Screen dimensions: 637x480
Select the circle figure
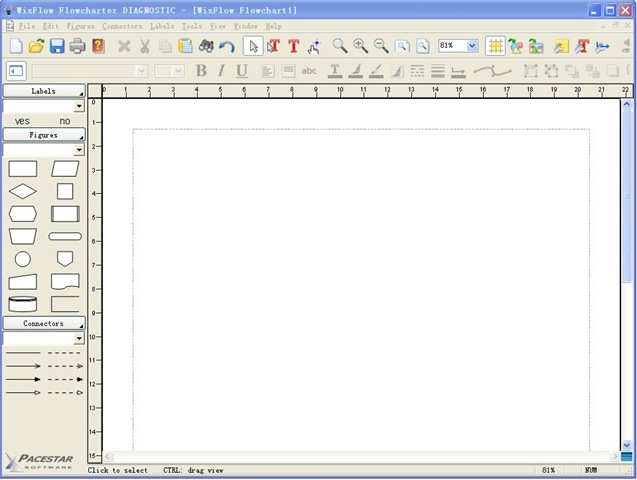coord(23,259)
